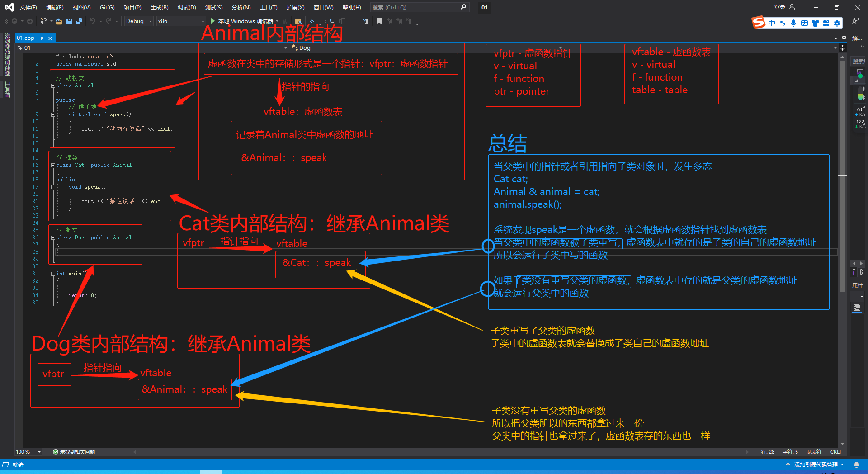Open a file with the toolbar folder icon
This screenshot has height=474, width=868.
(x=59, y=21)
